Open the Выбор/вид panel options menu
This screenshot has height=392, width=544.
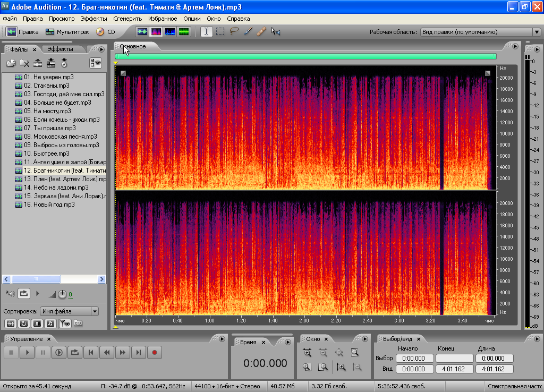click(x=537, y=339)
